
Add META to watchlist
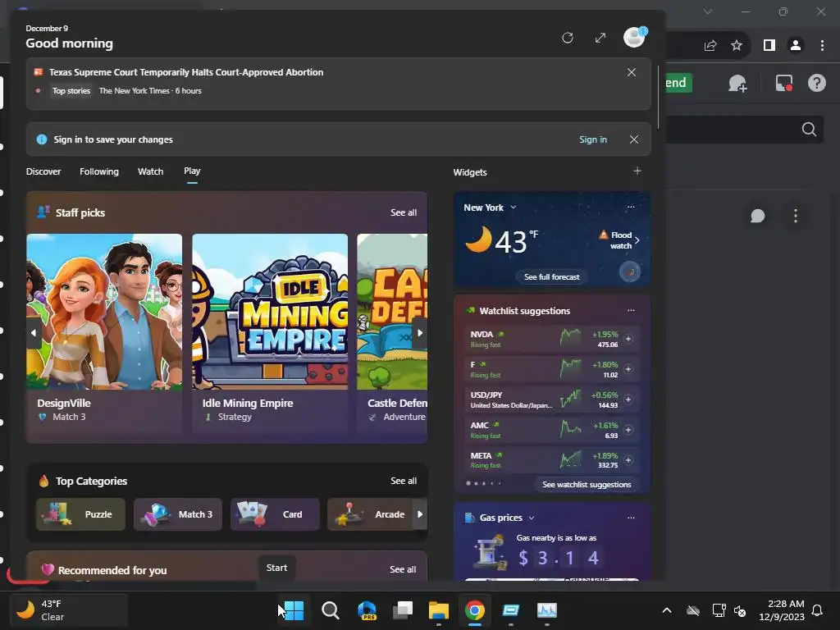tap(628, 460)
